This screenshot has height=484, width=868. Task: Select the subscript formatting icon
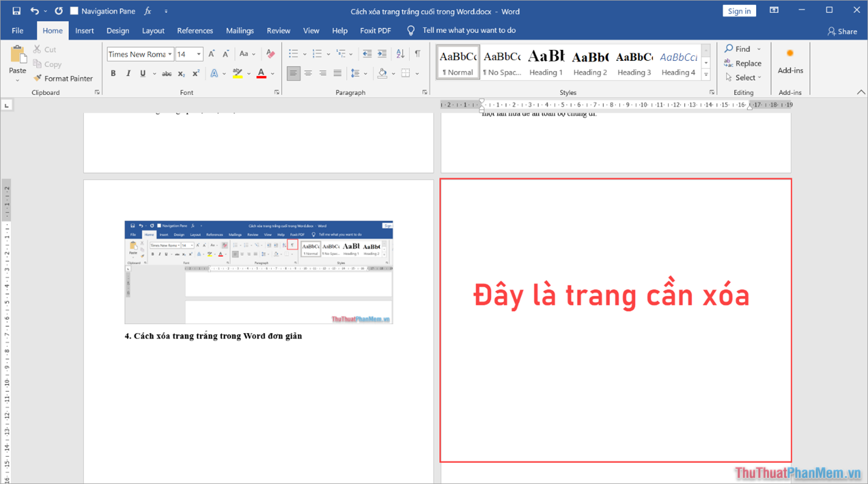181,73
